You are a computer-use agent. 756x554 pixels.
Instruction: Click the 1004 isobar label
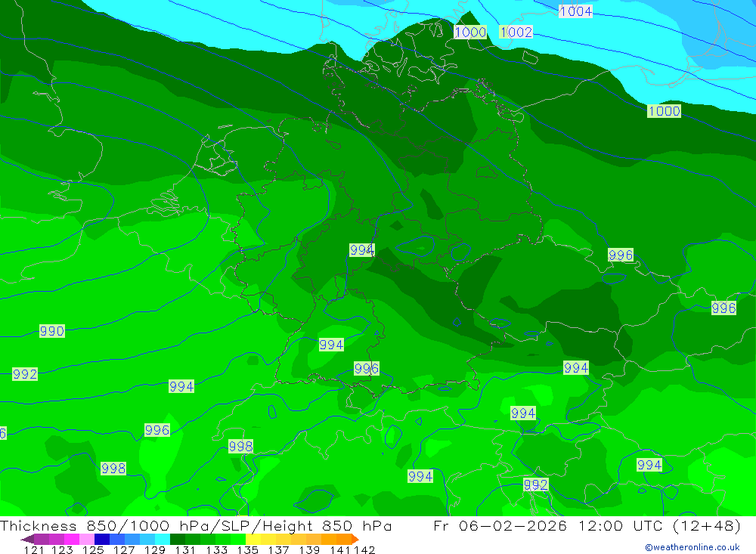(575, 11)
